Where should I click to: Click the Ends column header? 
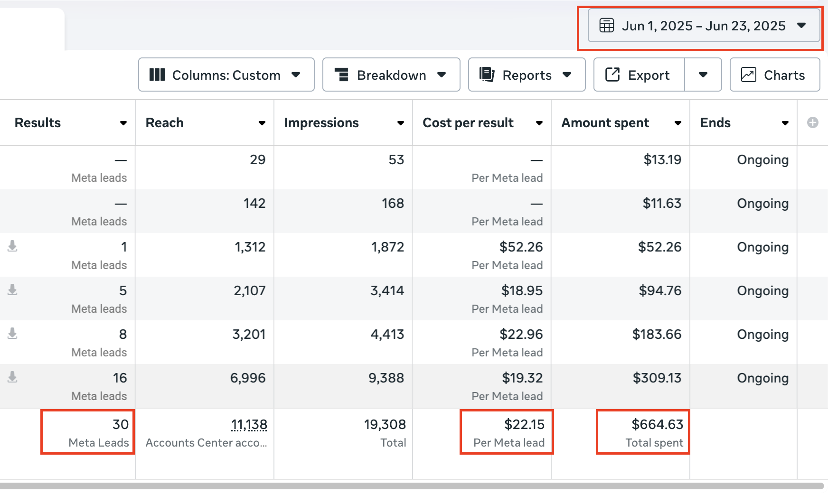(x=715, y=123)
